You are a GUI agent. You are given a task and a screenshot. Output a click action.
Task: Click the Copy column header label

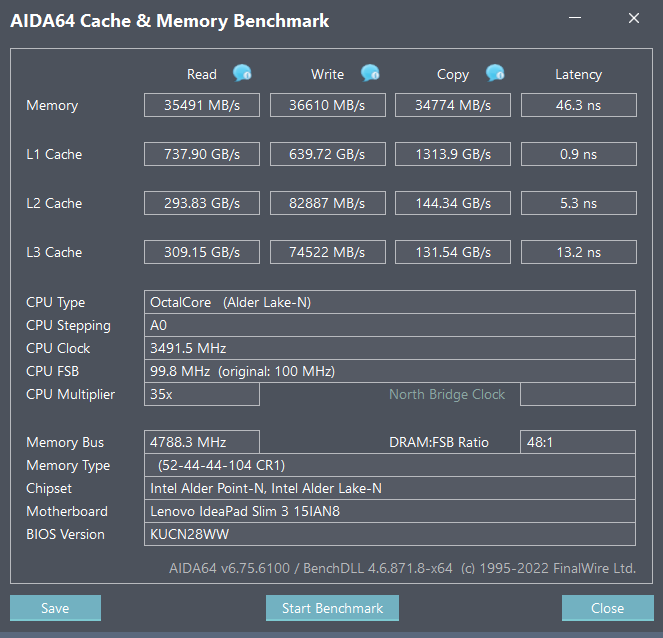[x=453, y=75]
